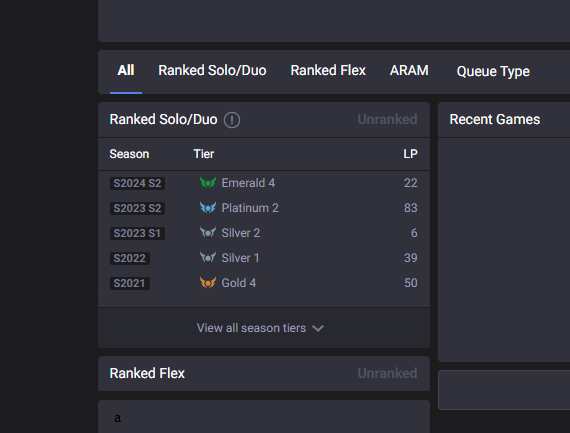Click the S2024 S2 season badge

click(x=137, y=183)
